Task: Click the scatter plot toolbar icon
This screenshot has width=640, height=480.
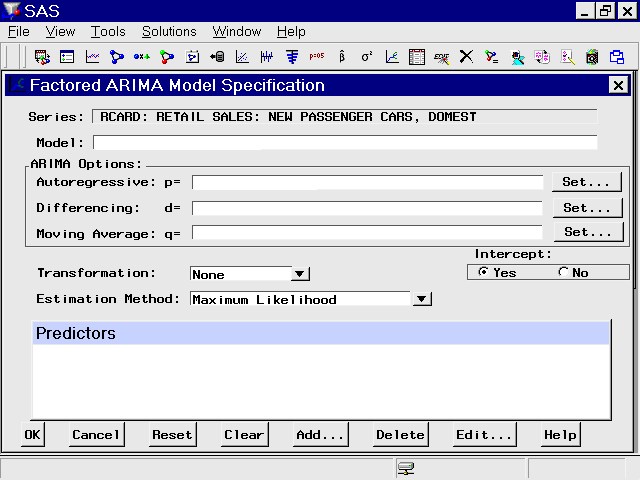Action: point(242,57)
